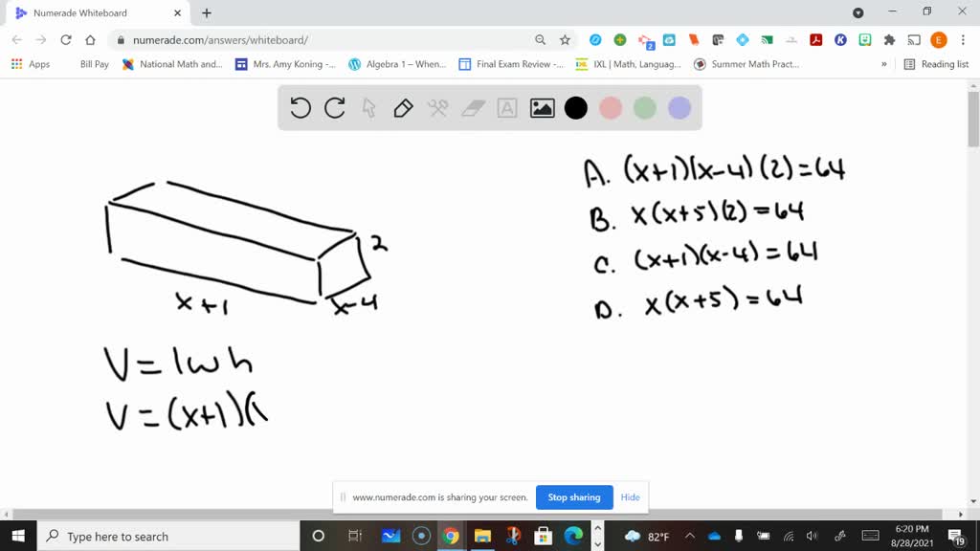Toggle the search icon in the address bar
Image resolution: width=980 pixels, height=551 pixels.
(542, 39)
